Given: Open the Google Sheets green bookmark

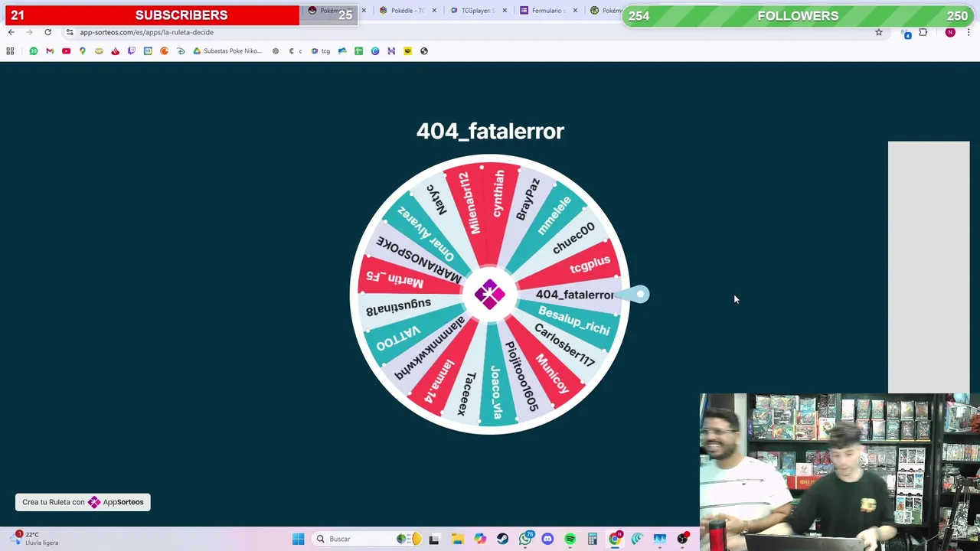Looking at the screenshot, I should 358,51.
